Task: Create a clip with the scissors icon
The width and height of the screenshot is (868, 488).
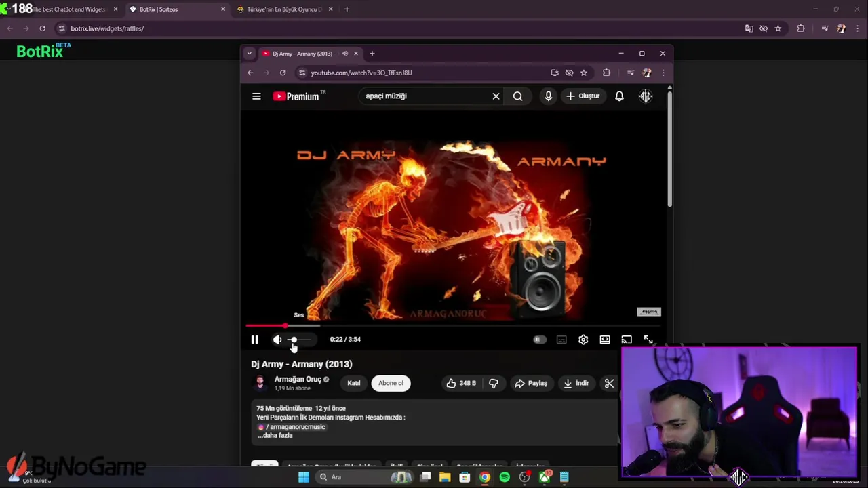Action: pos(609,383)
